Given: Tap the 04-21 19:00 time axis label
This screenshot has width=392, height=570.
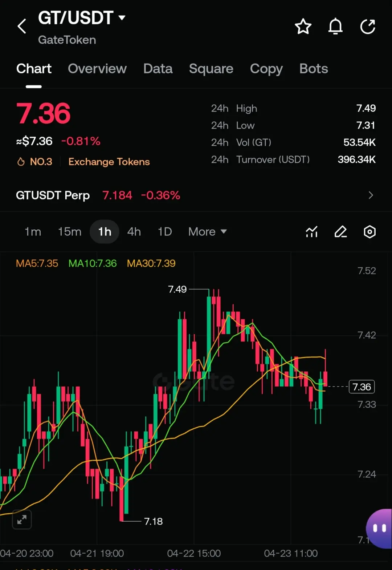Looking at the screenshot, I should click(97, 553).
